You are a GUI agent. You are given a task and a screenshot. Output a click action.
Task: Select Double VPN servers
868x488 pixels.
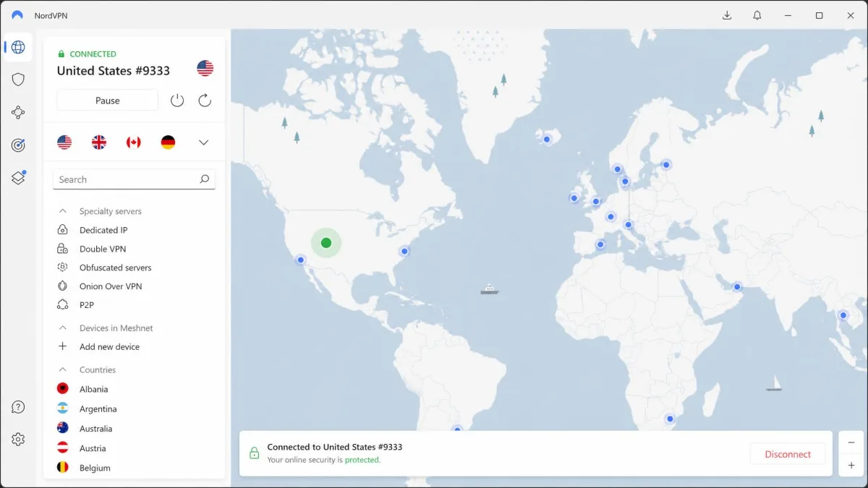[x=103, y=249]
